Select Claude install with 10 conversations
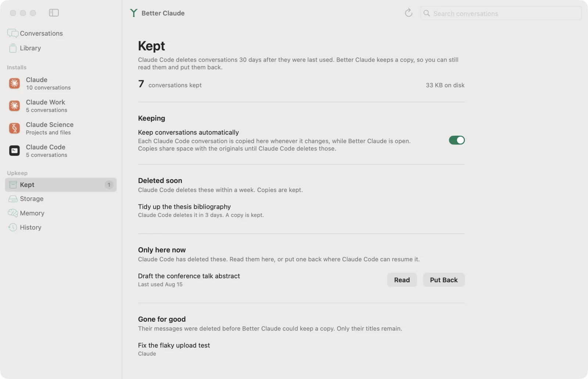Viewport: 588px width, 379px height. click(61, 83)
